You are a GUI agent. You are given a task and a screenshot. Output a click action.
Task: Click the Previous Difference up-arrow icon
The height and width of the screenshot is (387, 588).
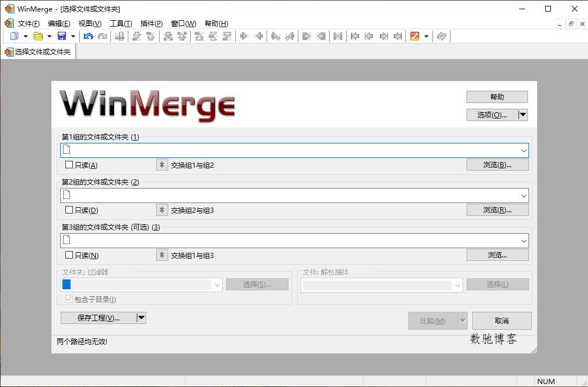[x=151, y=36]
